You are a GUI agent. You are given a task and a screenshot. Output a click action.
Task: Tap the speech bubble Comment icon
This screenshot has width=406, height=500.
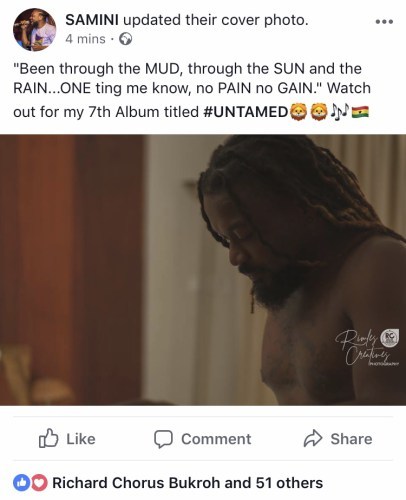tap(163, 439)
